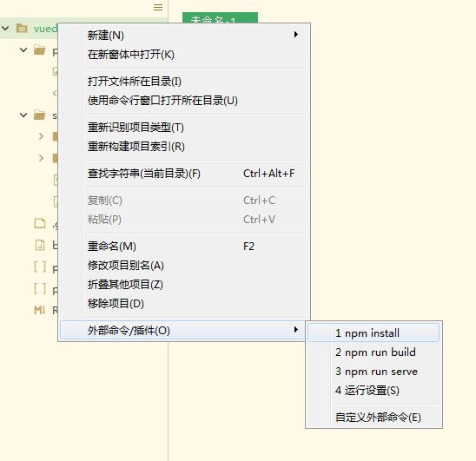Select 重新识别项目类型(T)
476x461 pixels.
tap(184, 128)
